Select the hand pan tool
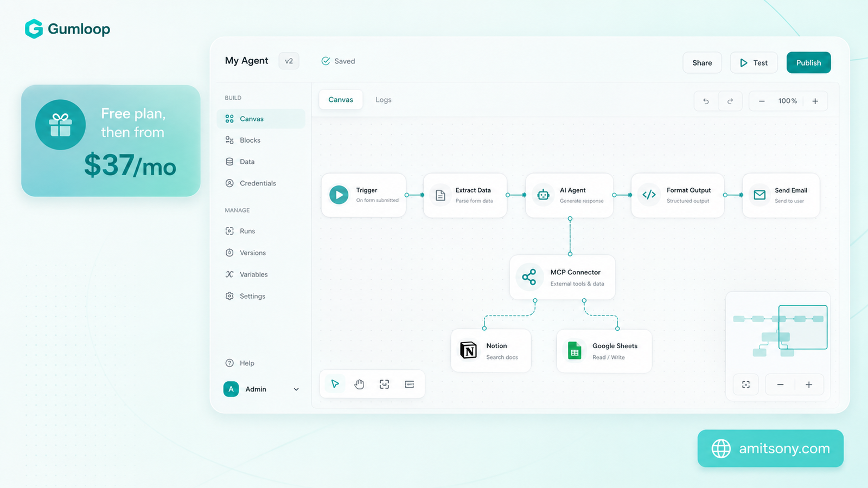This screenshot has width=868, height=488. [x=359, y=384]
